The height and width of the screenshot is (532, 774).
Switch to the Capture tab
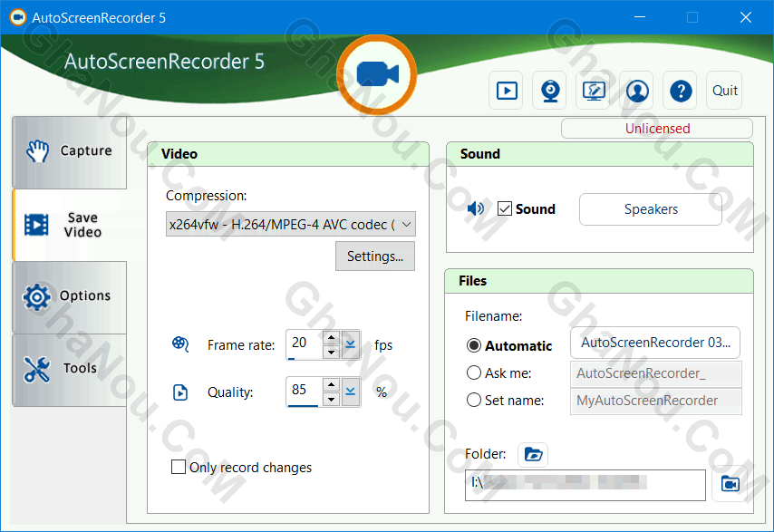(70, 151)
